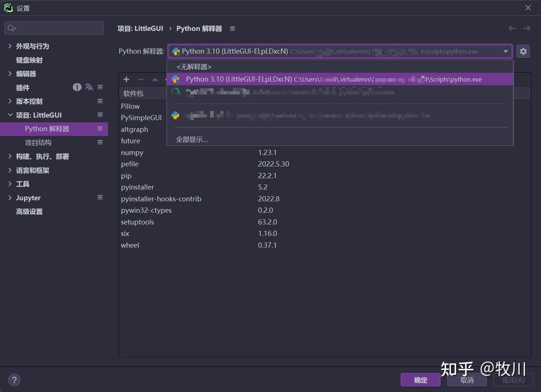Image resolution: width=541 pixels, height=392 pixels.
Task: Expand the 外观与行为 section
Action: [10, 46]
